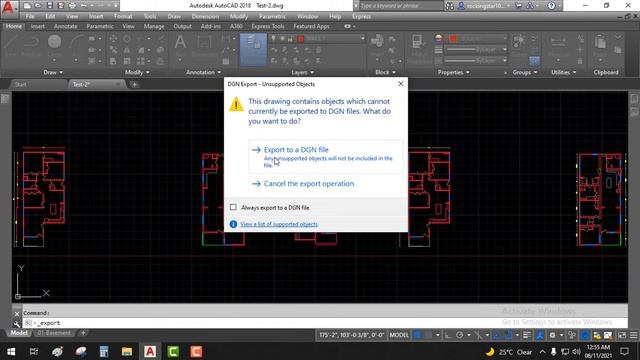The width and height of the screenshot is (640, 360).
Task: Select the Arc tool in Draw panel
Action: [x=76, y=45]
